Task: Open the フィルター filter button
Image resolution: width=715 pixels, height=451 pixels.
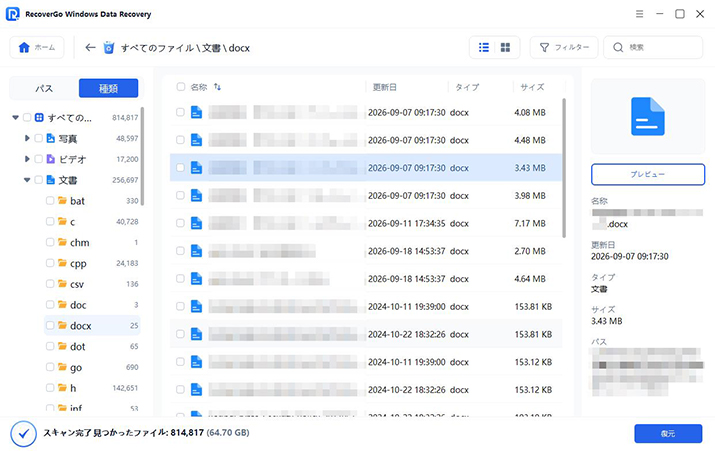Action: pyautogui.click(x=564, y=47)
